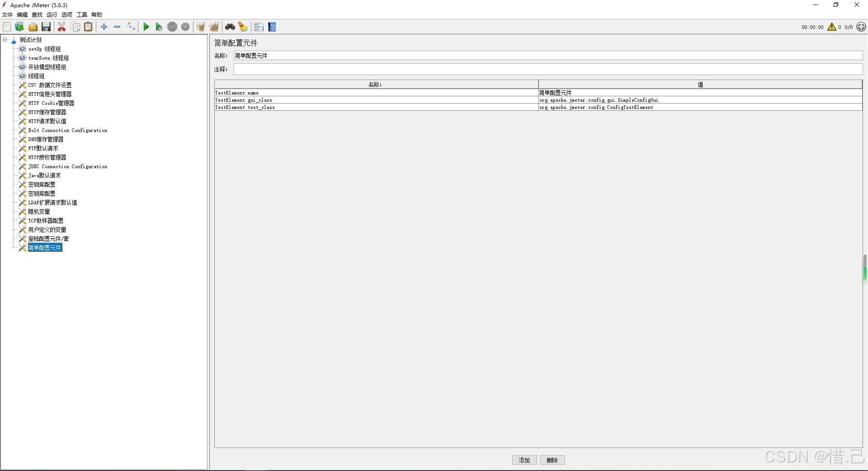Open the 运行 menu
The image size is (868, 471).
tap(52, 15)
